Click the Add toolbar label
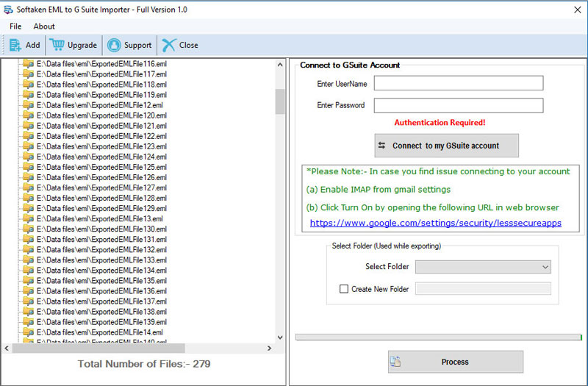Viewport: 588px width, 386px height. (x=32, y=45)
